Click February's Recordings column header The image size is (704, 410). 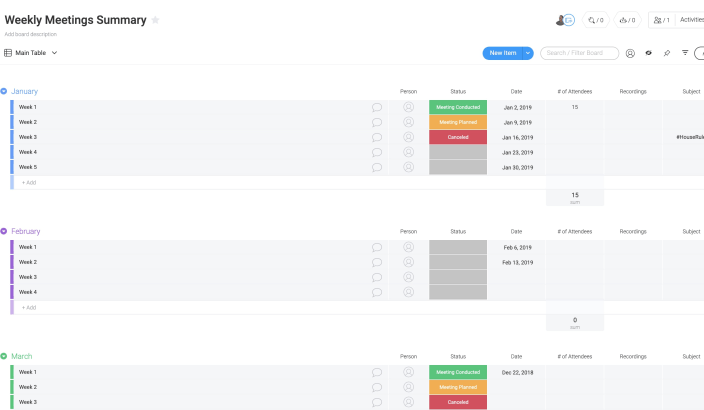click(633, 232)
